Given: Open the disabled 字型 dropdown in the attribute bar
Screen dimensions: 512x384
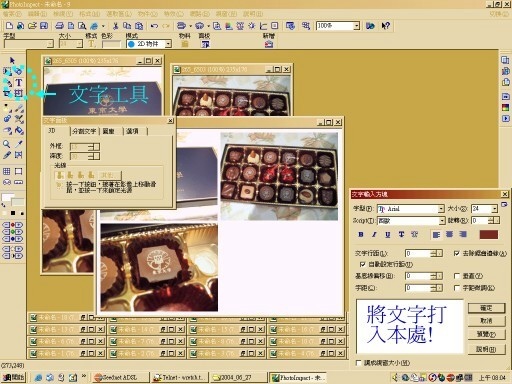Looking at the screenshot, I should (50, 44).
